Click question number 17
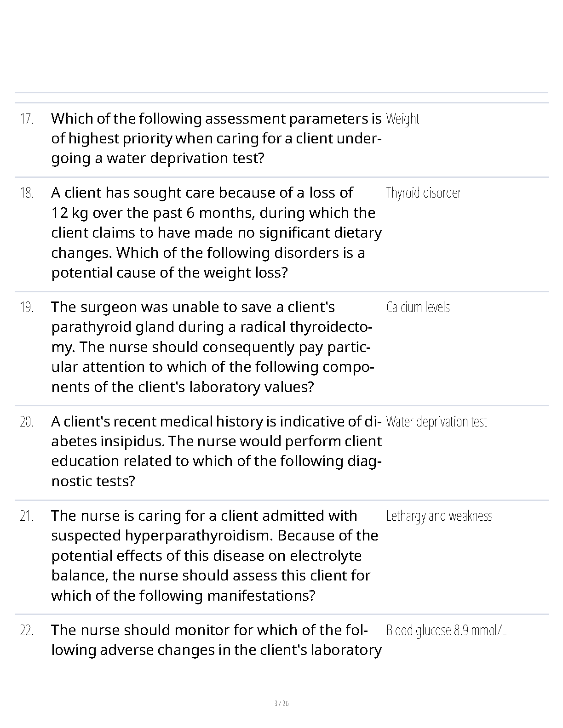Viewport: 563px width, 728px height. point(27,119)
